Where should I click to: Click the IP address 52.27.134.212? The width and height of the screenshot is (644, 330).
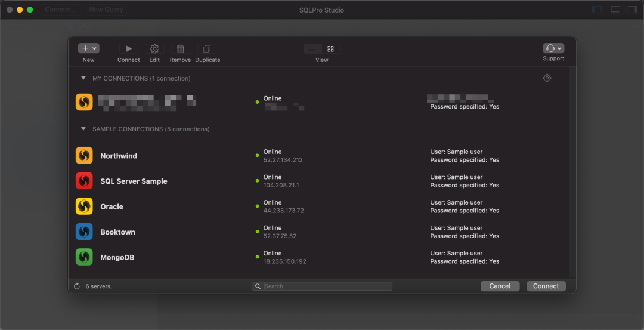283,160
